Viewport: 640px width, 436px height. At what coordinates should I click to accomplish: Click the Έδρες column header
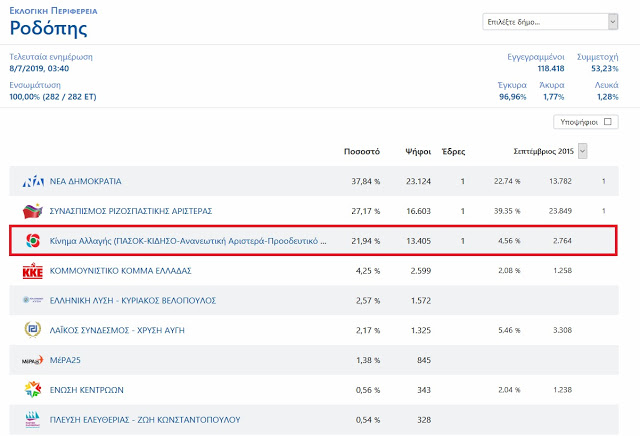tap(453, 151)
